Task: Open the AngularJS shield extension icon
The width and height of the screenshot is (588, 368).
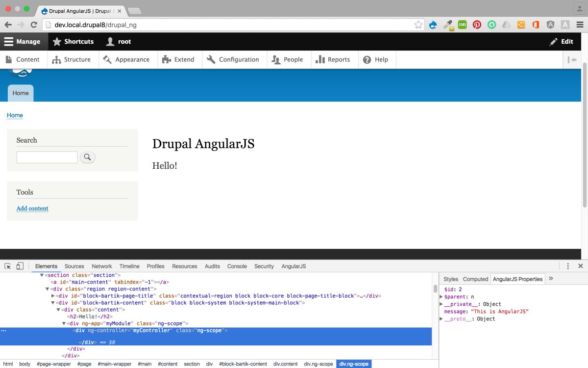Action: pyautogui.click(x=550, y=25)
